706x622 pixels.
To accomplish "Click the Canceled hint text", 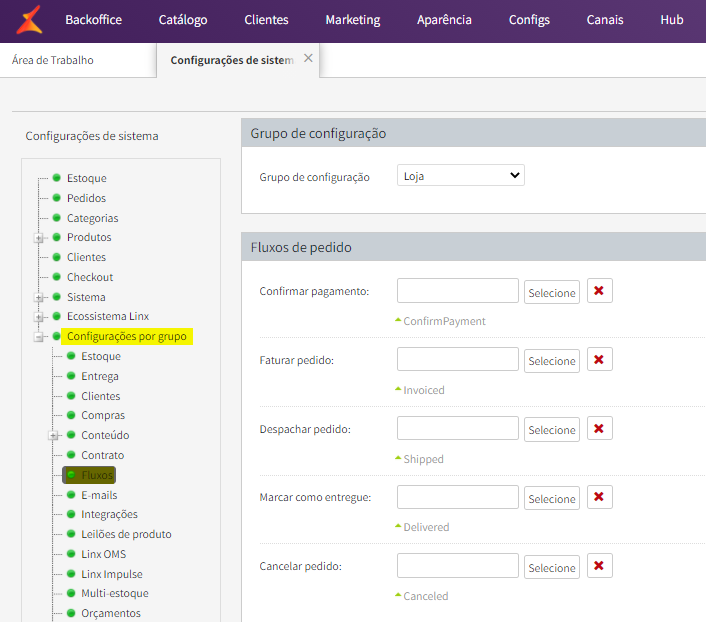I will tap(425, 596).
